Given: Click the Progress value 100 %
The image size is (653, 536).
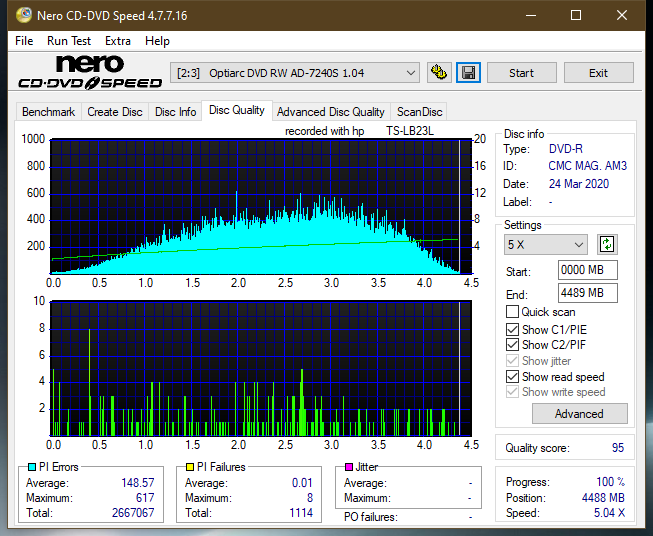Looking at the screenshot, I should pos(611,482).
